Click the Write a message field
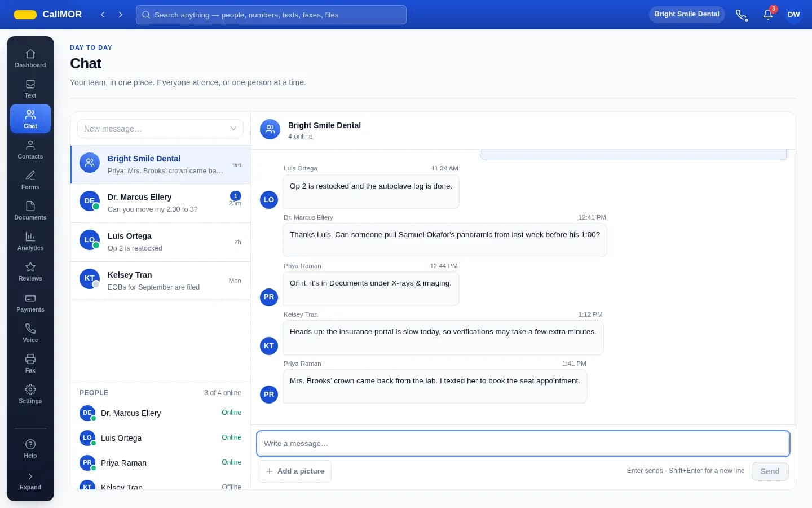Image resolution: width=812 pixels, height=508 pixels. [523, 444]
